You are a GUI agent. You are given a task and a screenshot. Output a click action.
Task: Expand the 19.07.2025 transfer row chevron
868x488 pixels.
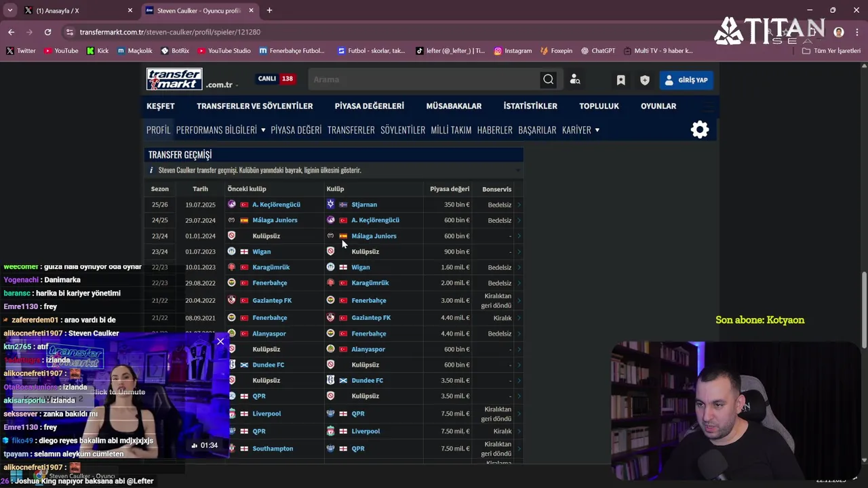519,204
